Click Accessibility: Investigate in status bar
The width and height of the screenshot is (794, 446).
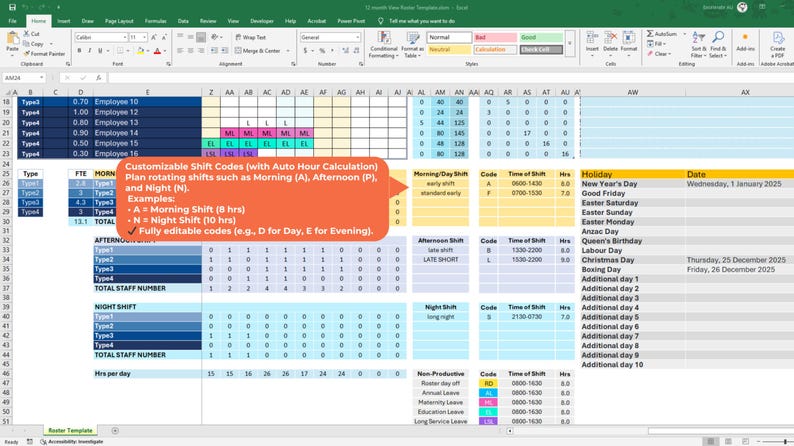pos(72,442)
